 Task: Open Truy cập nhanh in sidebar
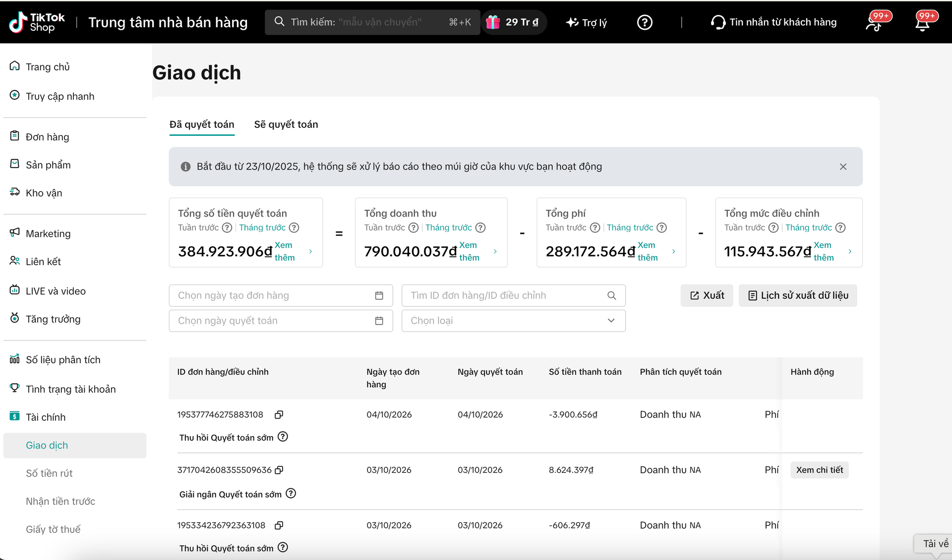point(59,96)
